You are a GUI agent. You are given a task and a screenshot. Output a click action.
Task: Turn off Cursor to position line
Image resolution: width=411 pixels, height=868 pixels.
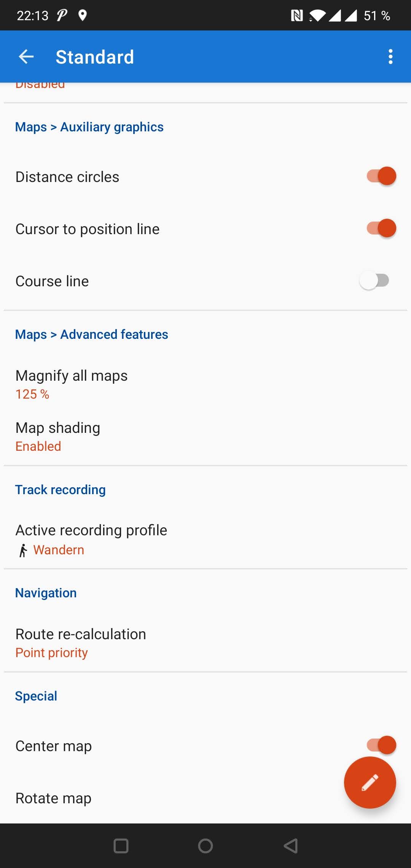pyautogui.click(x=381, y=228)
